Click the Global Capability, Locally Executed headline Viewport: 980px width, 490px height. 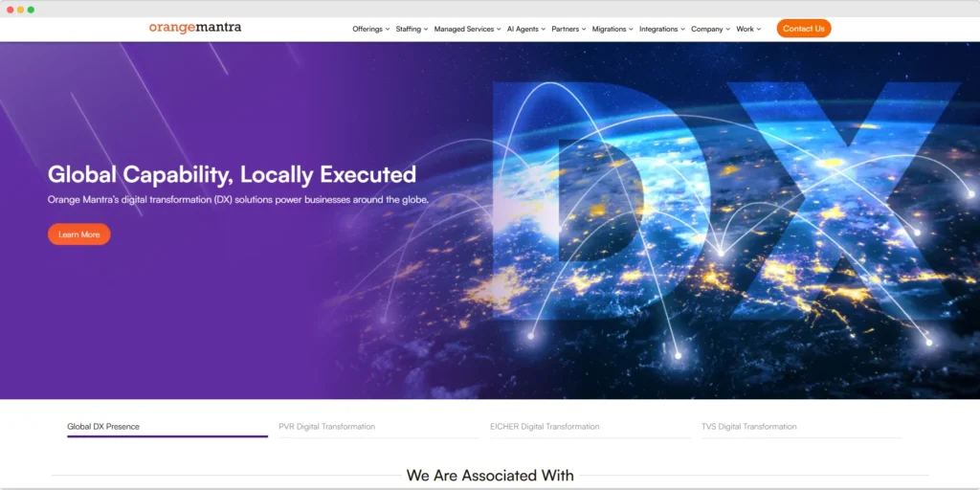[232, 174]
